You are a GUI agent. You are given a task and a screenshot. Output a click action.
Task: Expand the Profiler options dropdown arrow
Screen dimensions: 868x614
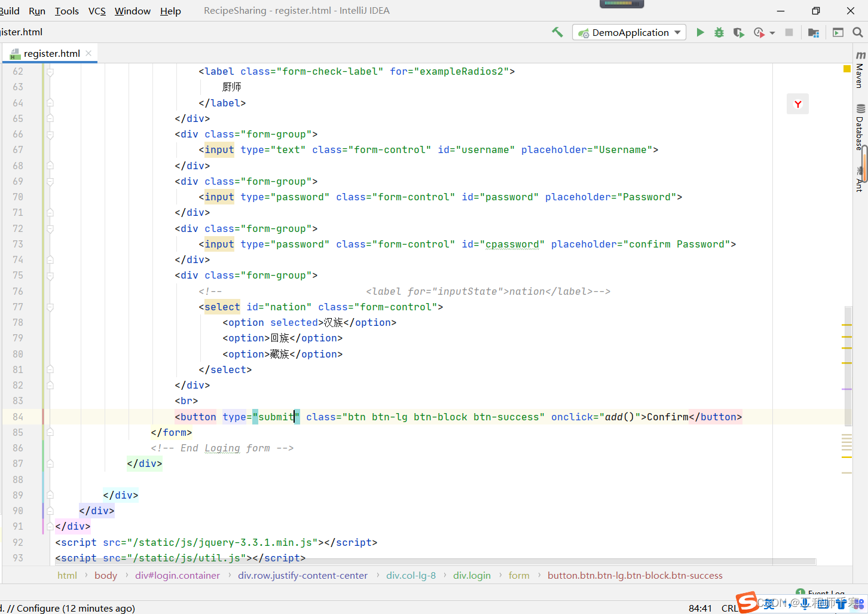(x=772, y=32)
